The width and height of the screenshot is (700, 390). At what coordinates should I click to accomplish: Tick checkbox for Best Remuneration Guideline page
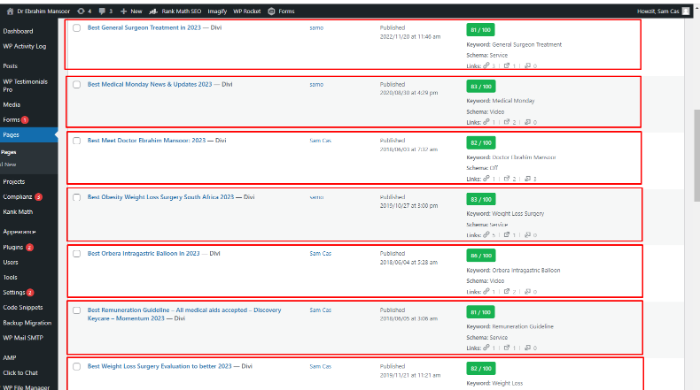pyautogui.click(x=77, y=310)
